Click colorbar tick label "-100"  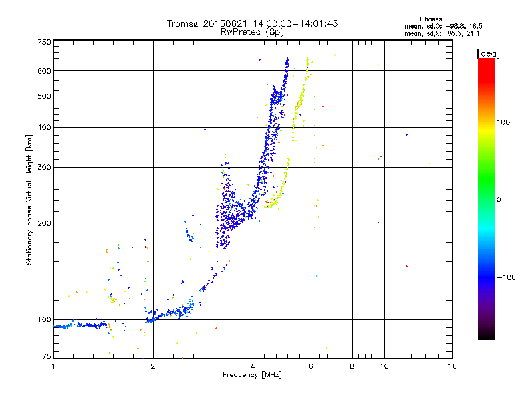506,277
